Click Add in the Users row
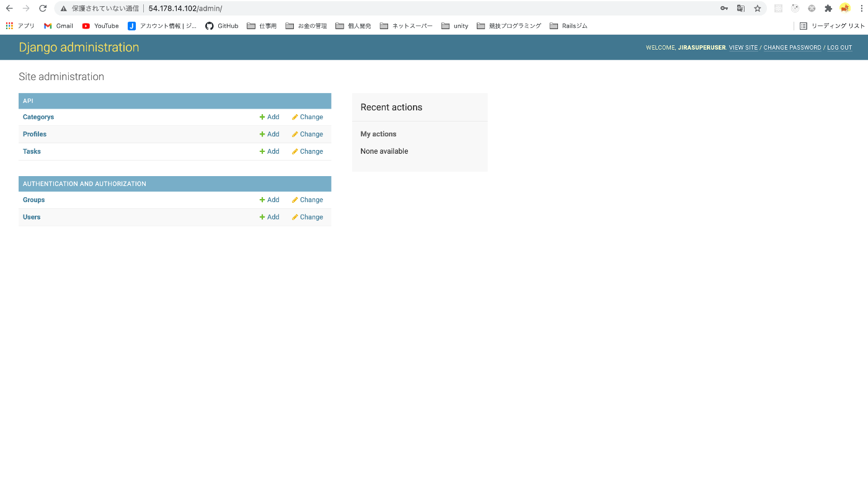This screenshot has height=488, width=868. click(269, 217)
